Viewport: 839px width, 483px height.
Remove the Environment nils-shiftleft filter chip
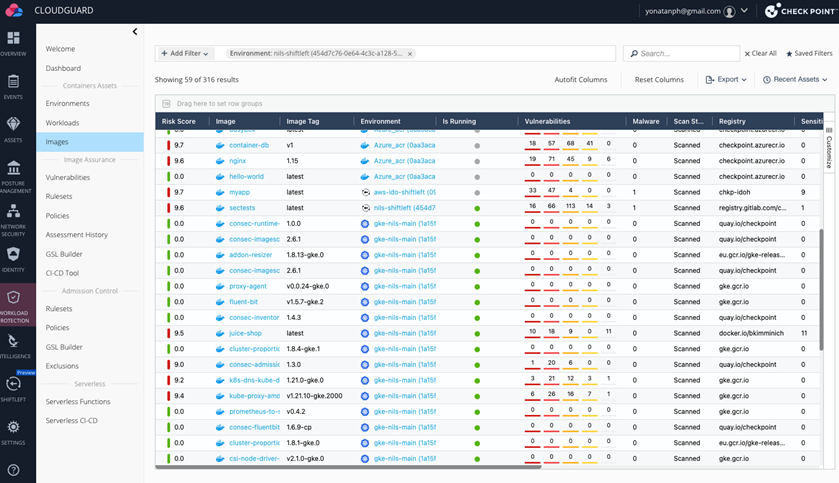tap(410, 54)
